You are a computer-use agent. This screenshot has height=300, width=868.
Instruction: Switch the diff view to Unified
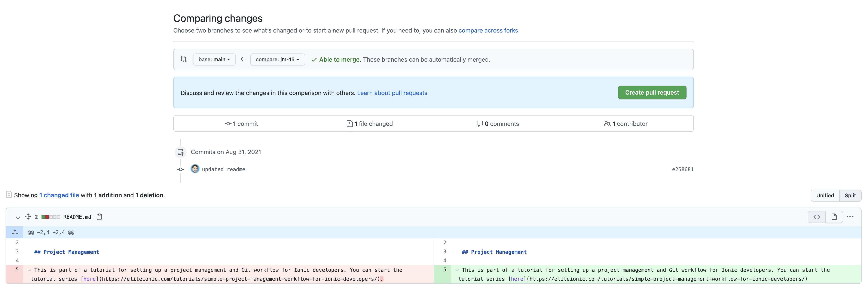[825, 196]
